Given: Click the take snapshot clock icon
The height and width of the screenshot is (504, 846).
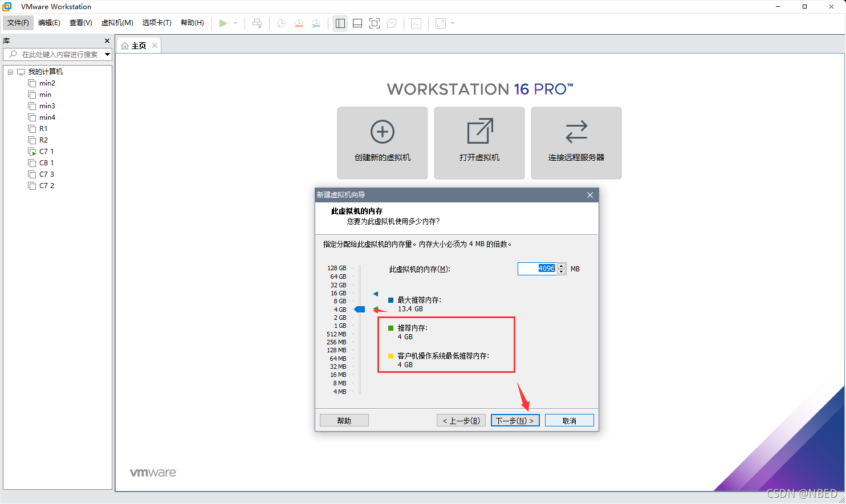Looking at the screenshot, I should 281,23.
